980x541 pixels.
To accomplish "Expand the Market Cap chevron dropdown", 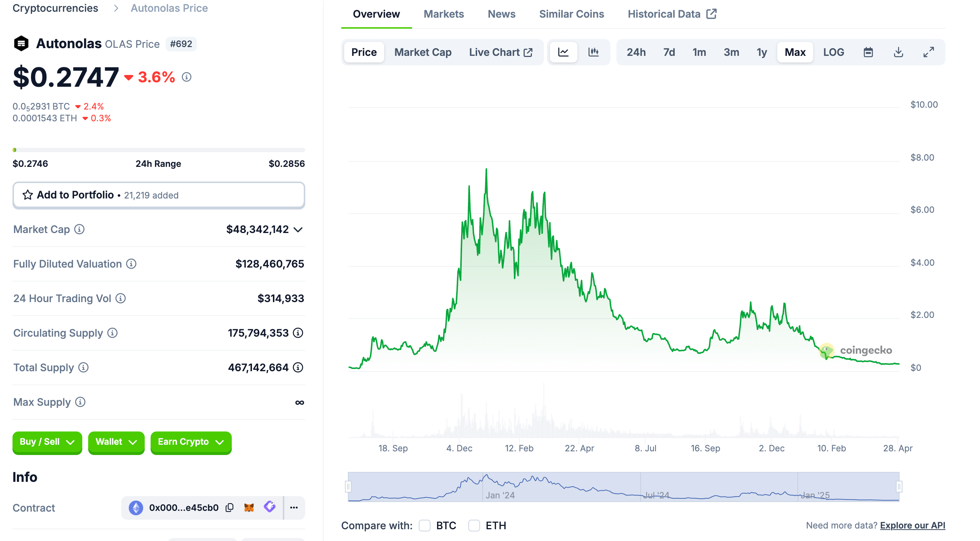I will pyautogui.click(x=298, y=230).
